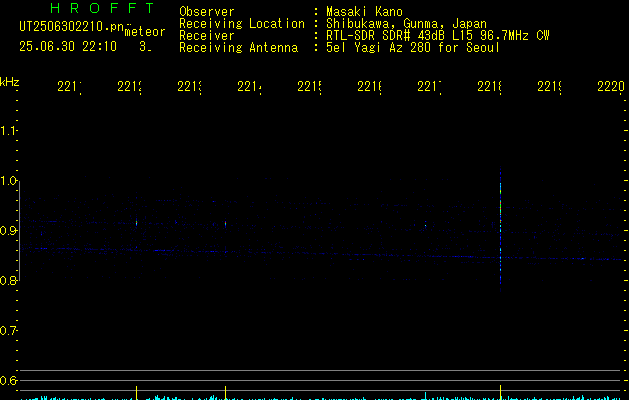The height and width of the screenshot is (400, 629).
Task: Click the date 25.06.30 22:10
Action: [x=68, y=47]
